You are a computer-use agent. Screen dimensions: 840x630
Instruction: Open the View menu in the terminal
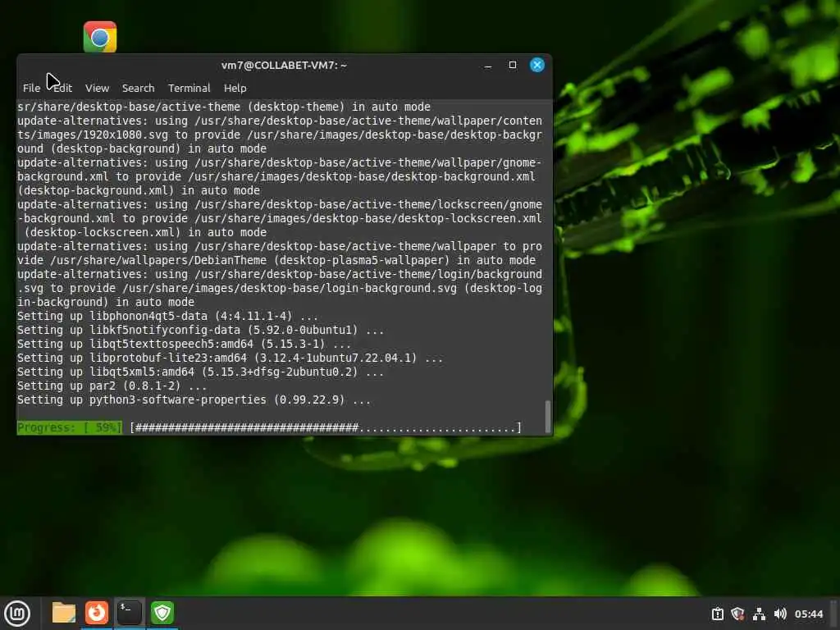[x=97, y=88]
